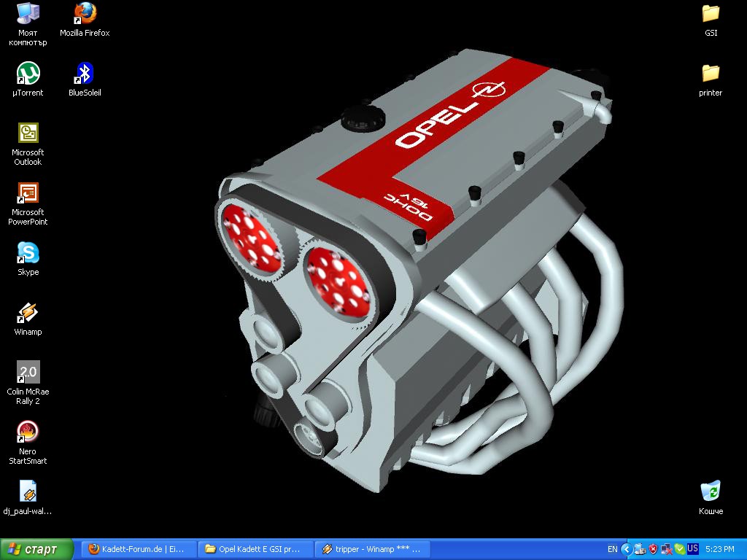Select the printer folder on desktop
This screenshot has width=747, height=560.
click(711, 80)
